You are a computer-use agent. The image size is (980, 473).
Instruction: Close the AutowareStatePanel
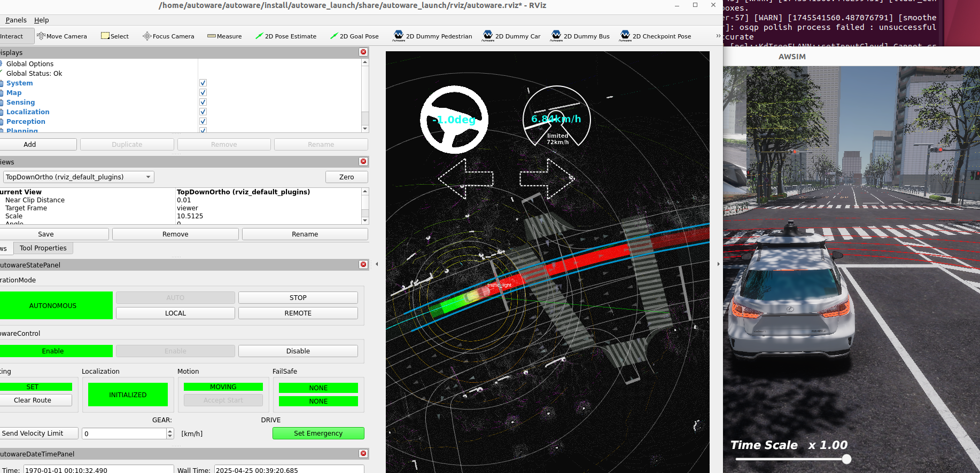pyautogui.click(x=363, y=264)
